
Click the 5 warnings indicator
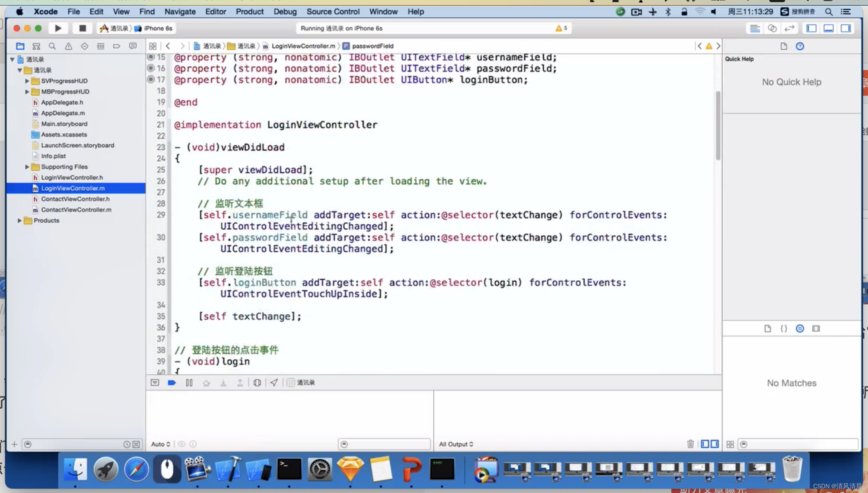point(561,28)
